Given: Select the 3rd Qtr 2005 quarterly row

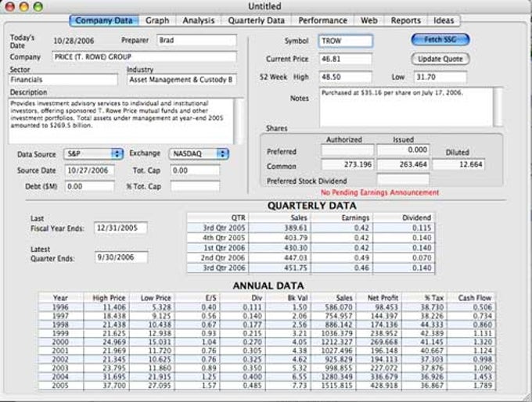Looking at the screenshot, I should tap(311, 228).
